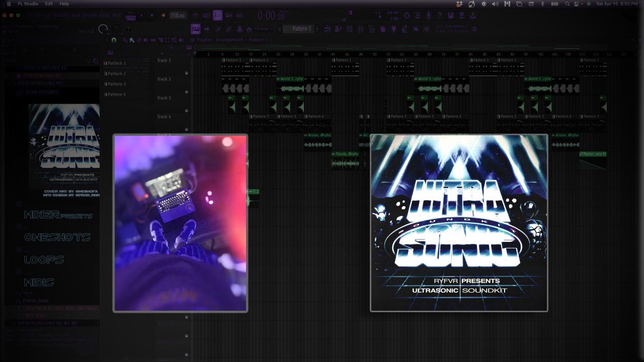Disable the highlighted 3-2-1 countdown button
This screenshot has width=644, height=362.
[217, 16]
